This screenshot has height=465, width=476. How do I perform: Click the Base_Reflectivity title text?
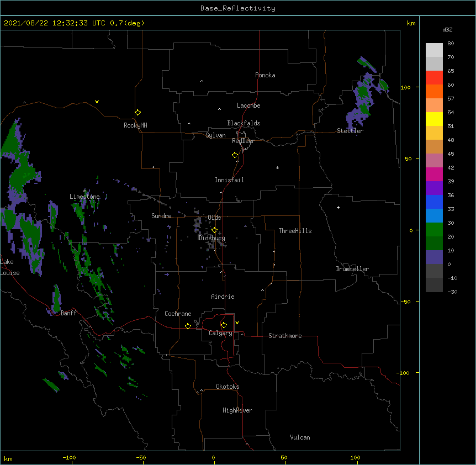(238, 8)
